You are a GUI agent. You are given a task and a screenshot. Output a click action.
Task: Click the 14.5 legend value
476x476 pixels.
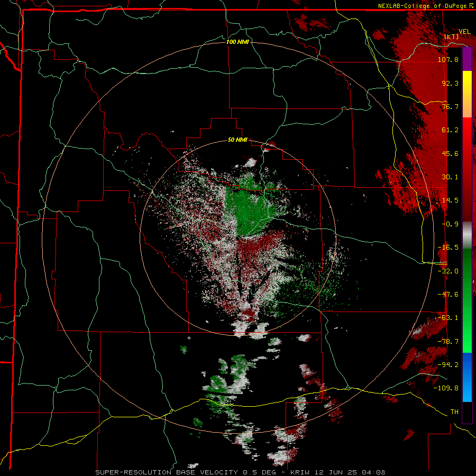pyautogui.click(x=450, y=200)
